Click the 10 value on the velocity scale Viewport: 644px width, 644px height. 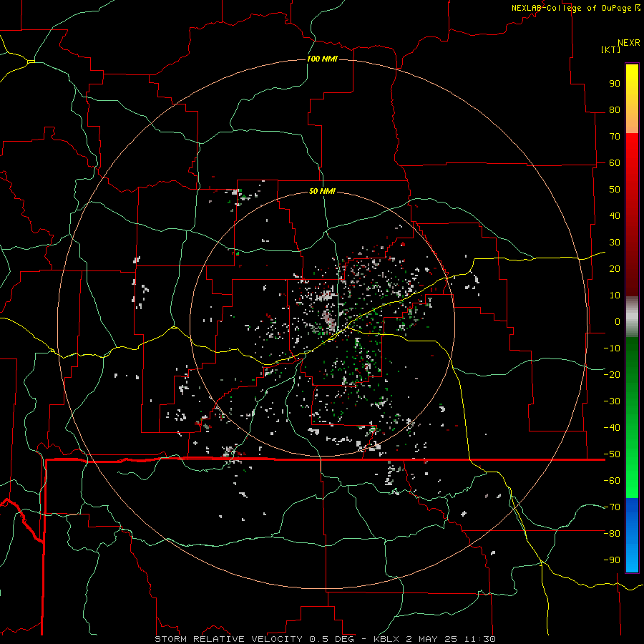coord(615,296)
